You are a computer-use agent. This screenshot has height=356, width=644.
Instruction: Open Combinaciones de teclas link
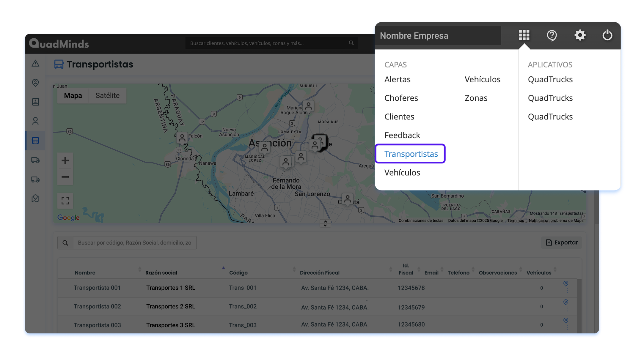point(421,220)
